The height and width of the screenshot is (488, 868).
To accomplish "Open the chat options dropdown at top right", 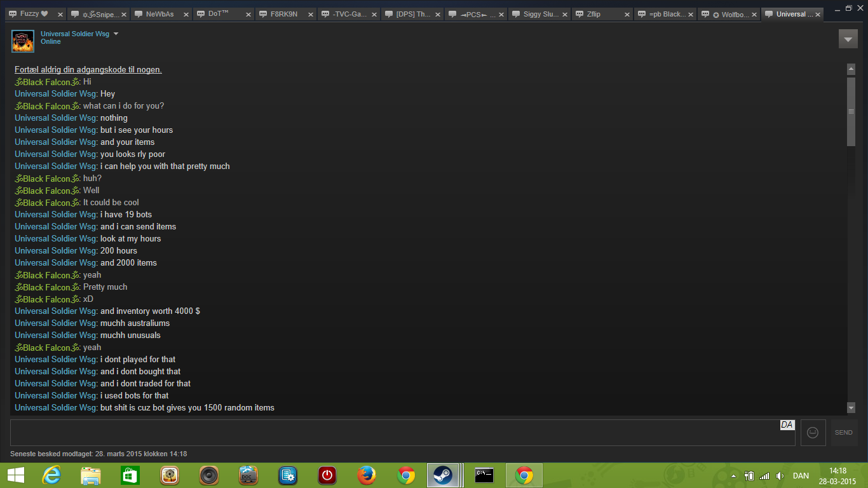I will [x=848, y=39].
